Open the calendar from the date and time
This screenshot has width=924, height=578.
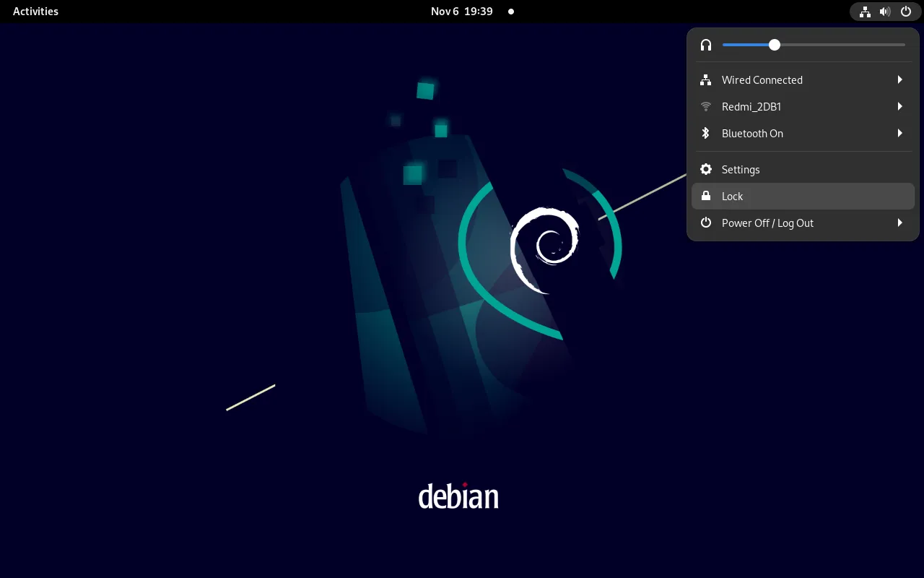click(461, 12)
